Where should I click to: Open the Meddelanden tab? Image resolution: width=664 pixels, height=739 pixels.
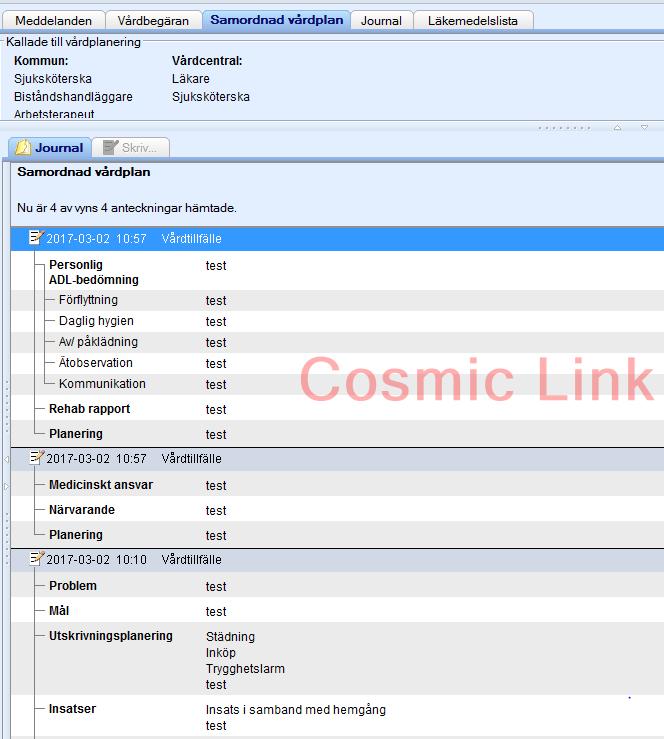pos(53,21)
